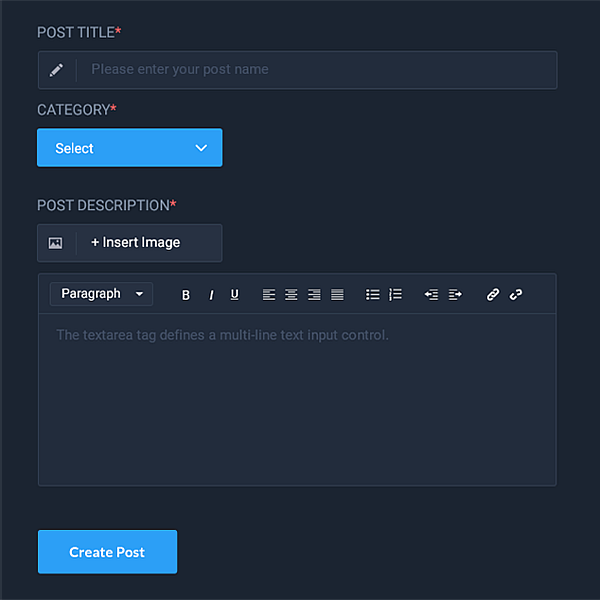Toggle bold formatting in the editor
600x600 pixels.
pyautogui.click(x=186, y=295)
